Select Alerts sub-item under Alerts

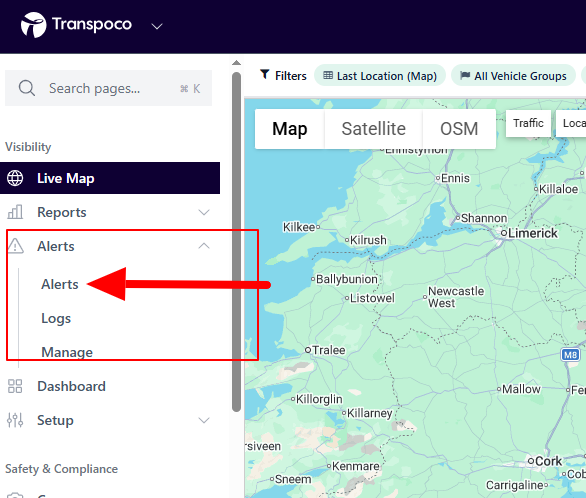60,284
